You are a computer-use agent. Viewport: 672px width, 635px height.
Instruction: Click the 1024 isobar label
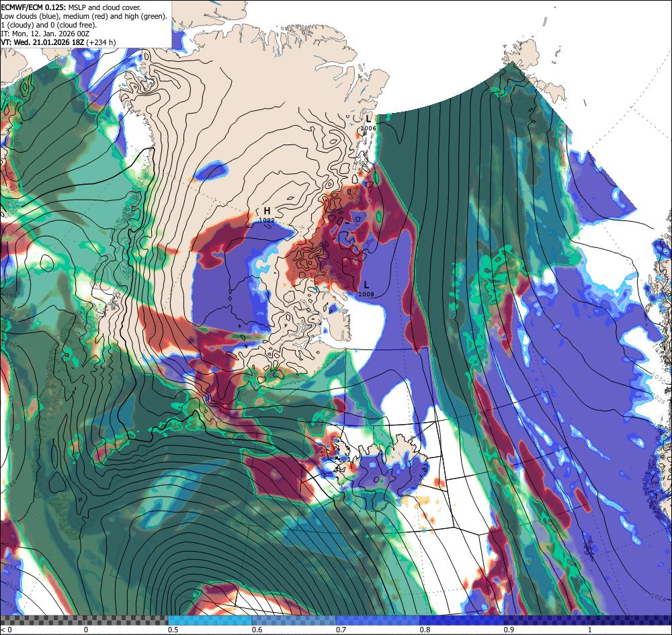[x=658, y=597]
